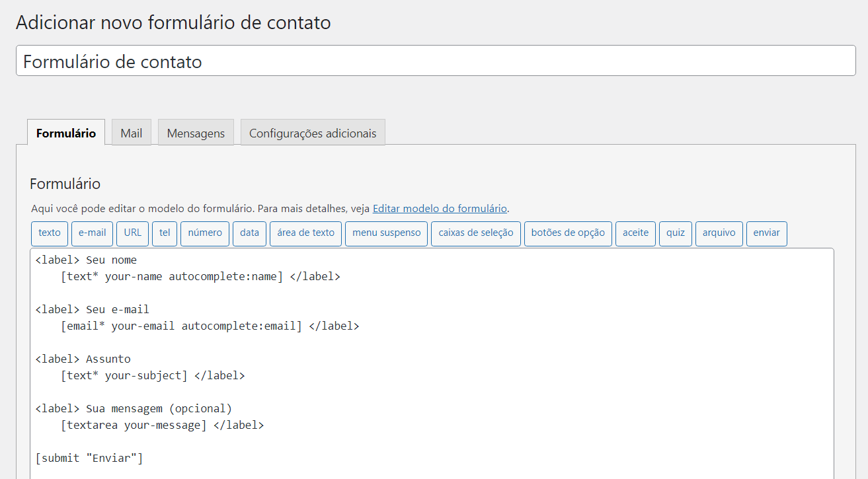Open the Mensagens tab
The height and width of the screenshot is (479, 868).
[x=196, y=133]
